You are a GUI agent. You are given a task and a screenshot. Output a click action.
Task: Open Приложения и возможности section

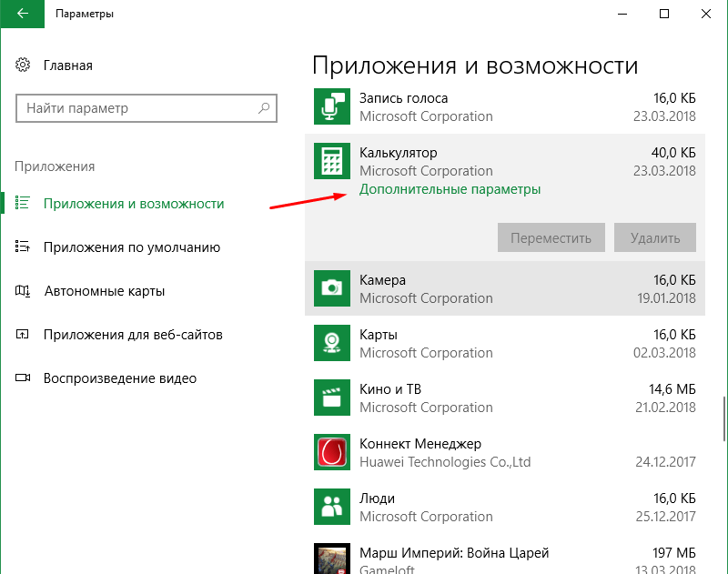coord(134,204)
